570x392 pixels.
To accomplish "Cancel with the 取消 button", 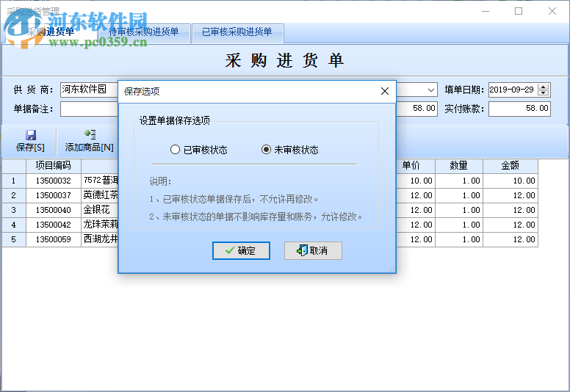I will coord(313,250).
